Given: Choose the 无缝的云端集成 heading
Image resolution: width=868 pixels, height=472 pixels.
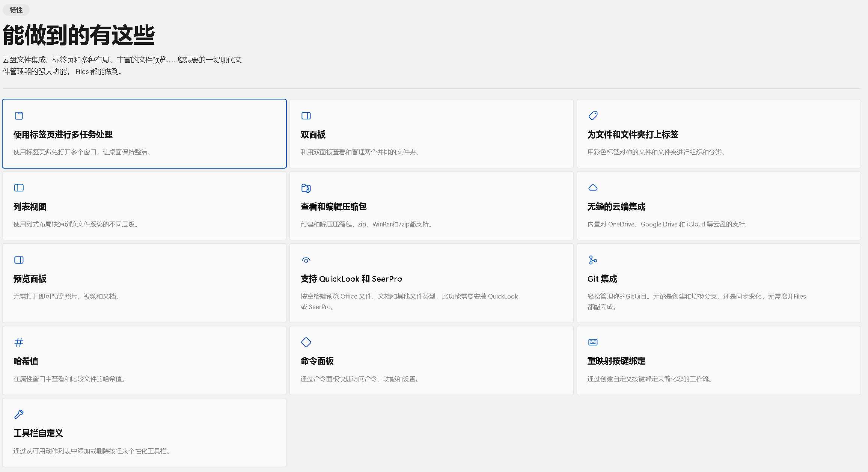Looking at the screenshot, I should pos(616,207).
